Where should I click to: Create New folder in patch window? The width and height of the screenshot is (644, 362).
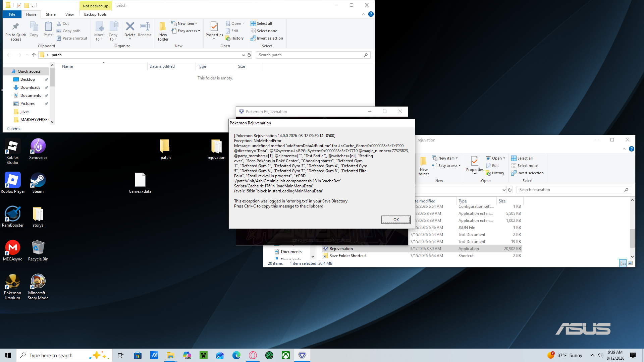[163, 31]
